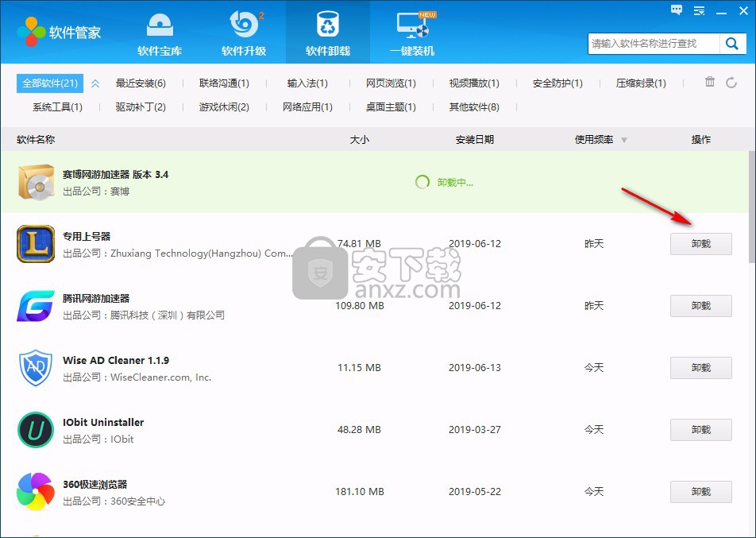This screenshot has height=538, width=756.
Task: Click the 赛博网游加速器 installer icon
Action: 37,182
